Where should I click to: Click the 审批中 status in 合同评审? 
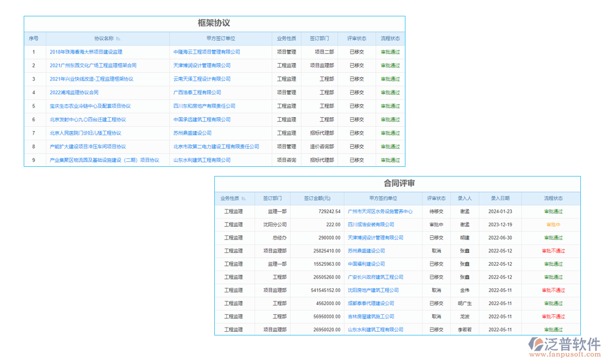[554, 224]
